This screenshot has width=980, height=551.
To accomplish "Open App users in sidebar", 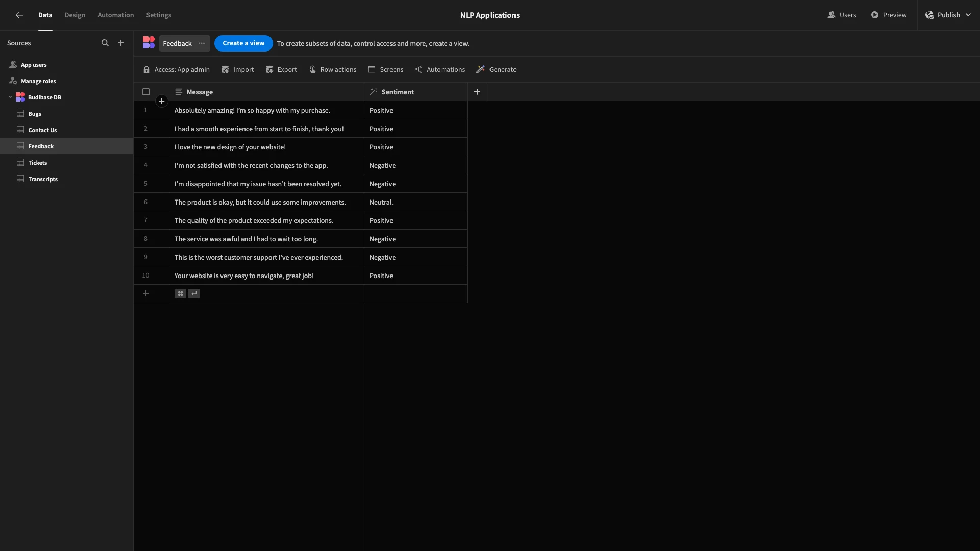I will point(34,65).
